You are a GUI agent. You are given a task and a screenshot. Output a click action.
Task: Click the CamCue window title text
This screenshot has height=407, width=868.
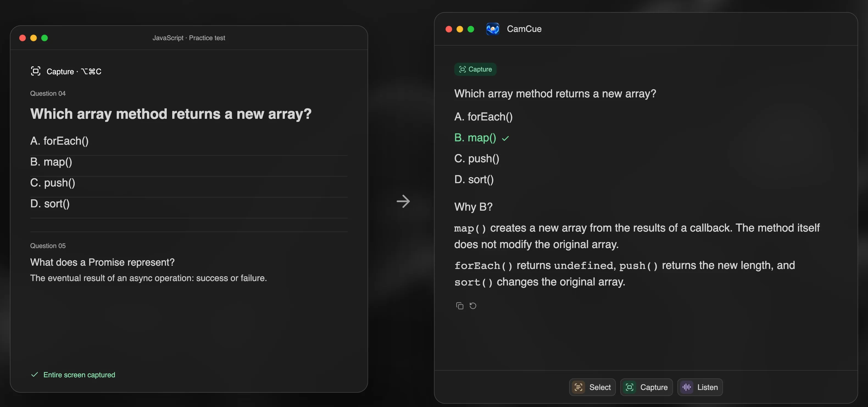524,29
